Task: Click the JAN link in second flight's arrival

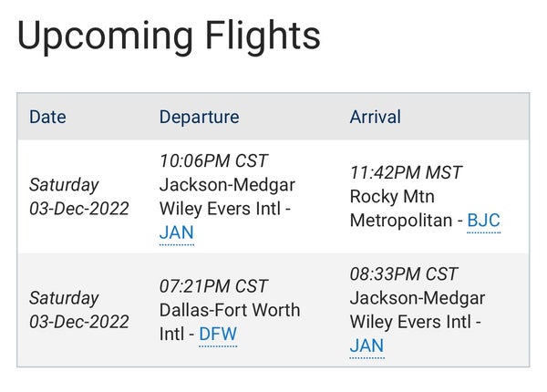Action: [x=366, y=346]
